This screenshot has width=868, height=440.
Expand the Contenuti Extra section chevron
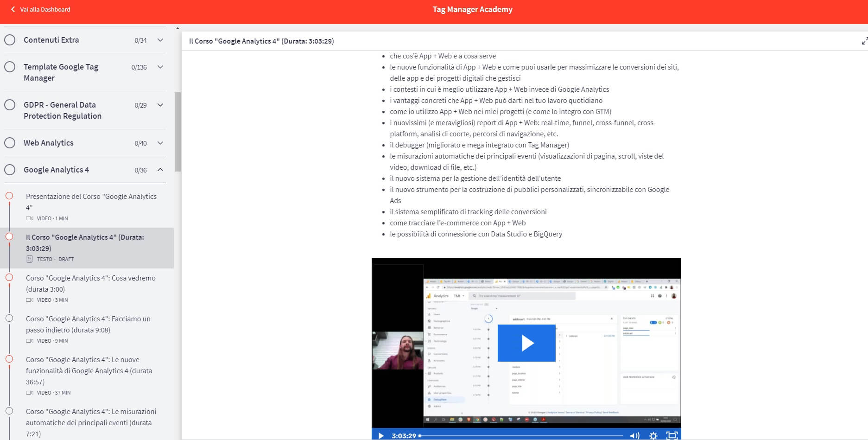(160, 40)
